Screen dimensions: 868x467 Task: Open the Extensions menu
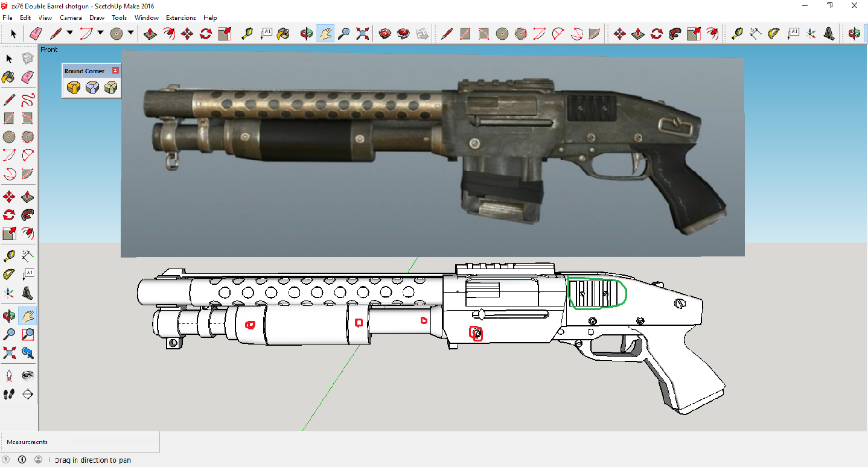tap(181, 17)
